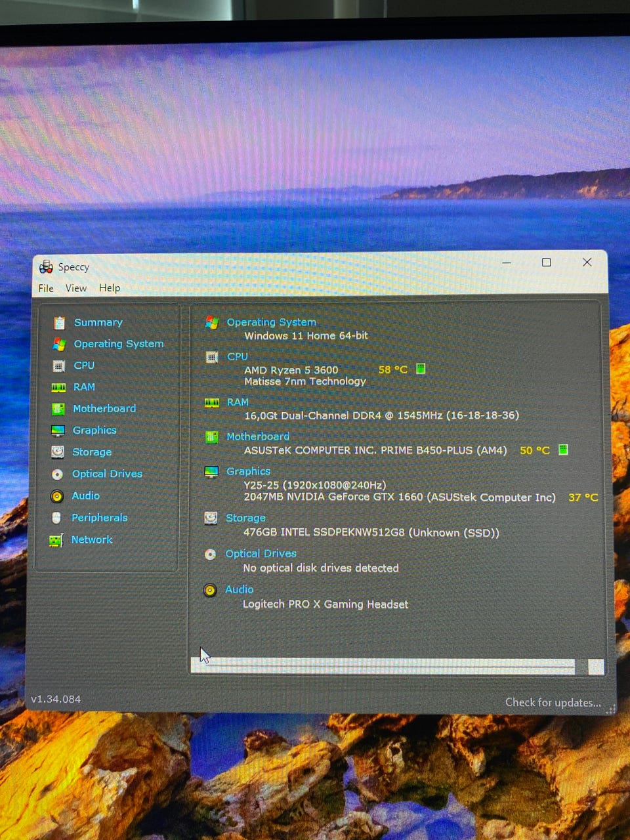Open the Help menu
The width and height of the screenshot is (630, 840).
110,288
